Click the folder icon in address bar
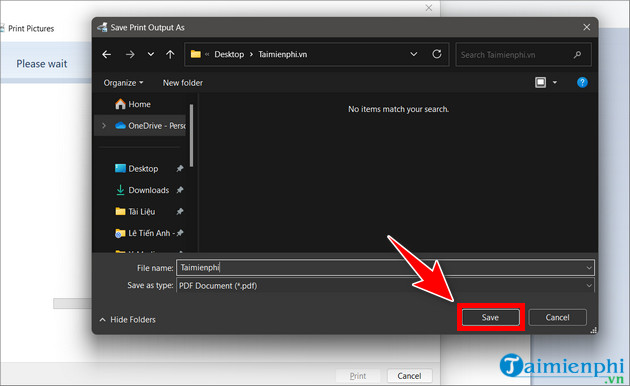This screenshot has height=386, width=630. coord(196,54)
